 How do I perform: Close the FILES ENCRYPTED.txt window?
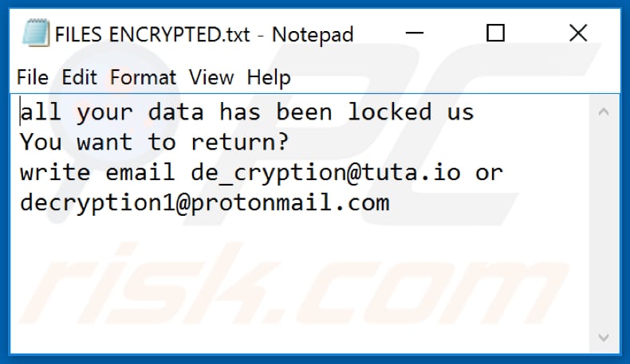(577, 33)
